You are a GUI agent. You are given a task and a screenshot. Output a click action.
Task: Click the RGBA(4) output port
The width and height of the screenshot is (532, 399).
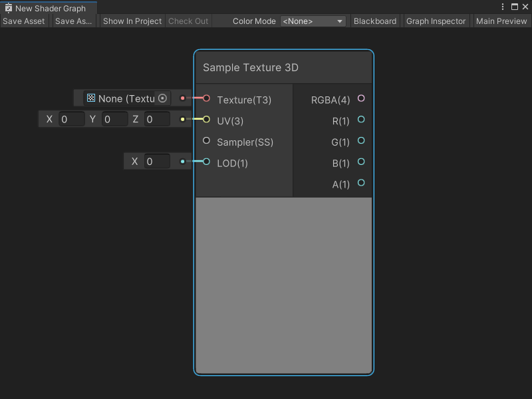(x=360, y=98)
